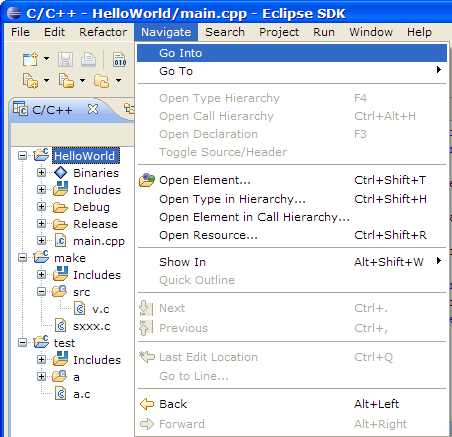This screenshot has width=452, height=437.
Task: Click the New wizard toolbar icon
Action: tap(30, 60)
